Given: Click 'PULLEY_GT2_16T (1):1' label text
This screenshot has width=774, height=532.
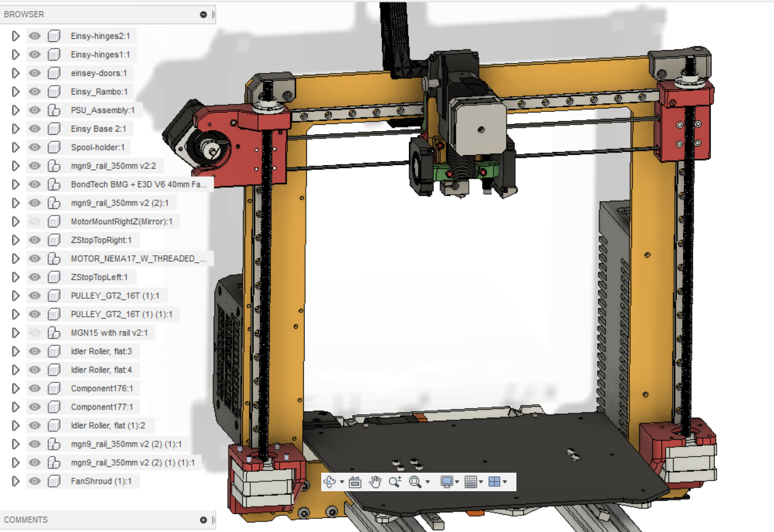Looking at the screenshot, I should click(x=115, y=295).
